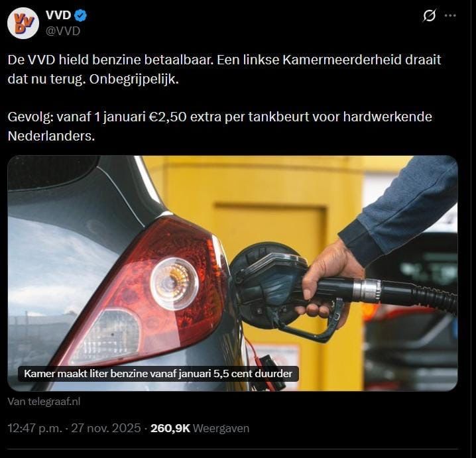Open the 'Van telegraaf.nl' source link

(x=44, y=402)
